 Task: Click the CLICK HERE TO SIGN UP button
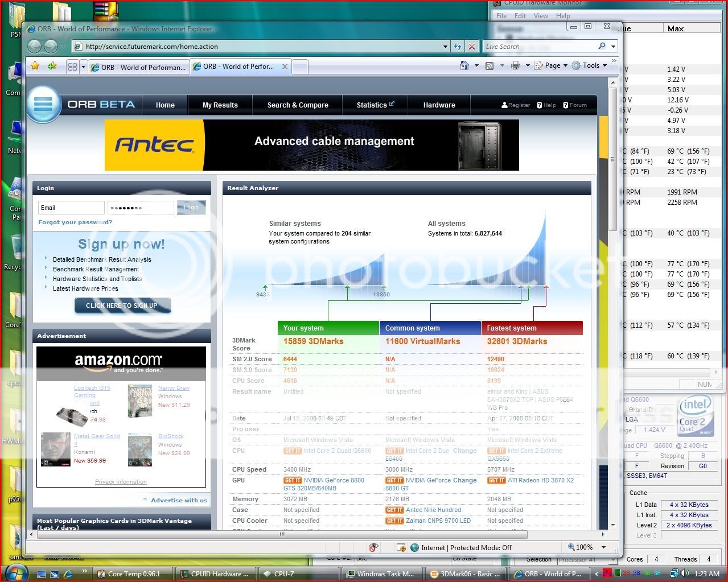[122, 306]
